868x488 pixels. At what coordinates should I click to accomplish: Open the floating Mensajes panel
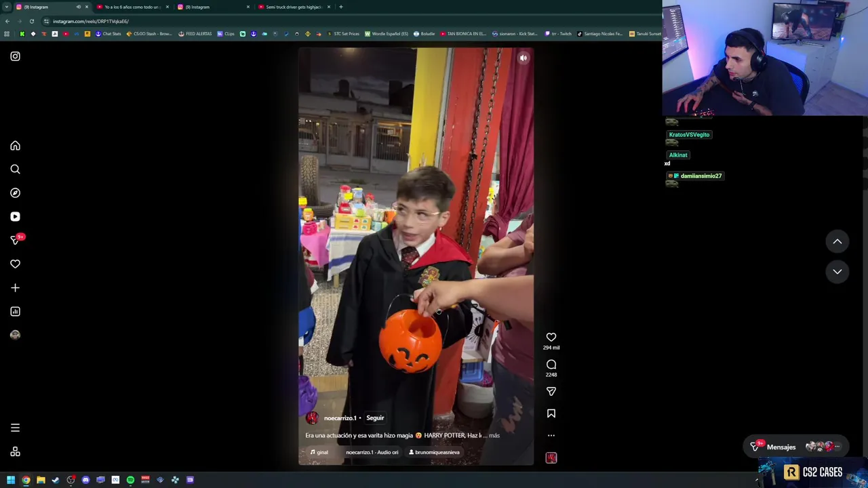(796, 447)
